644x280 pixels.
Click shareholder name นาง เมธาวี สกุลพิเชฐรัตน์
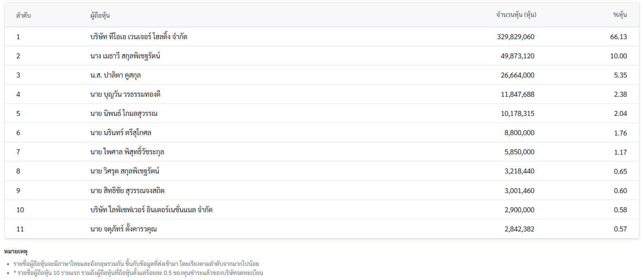(x=125, y=56)
